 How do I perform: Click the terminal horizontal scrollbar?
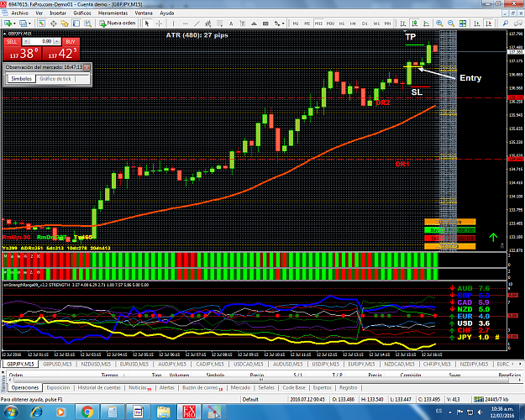point(261,380)
